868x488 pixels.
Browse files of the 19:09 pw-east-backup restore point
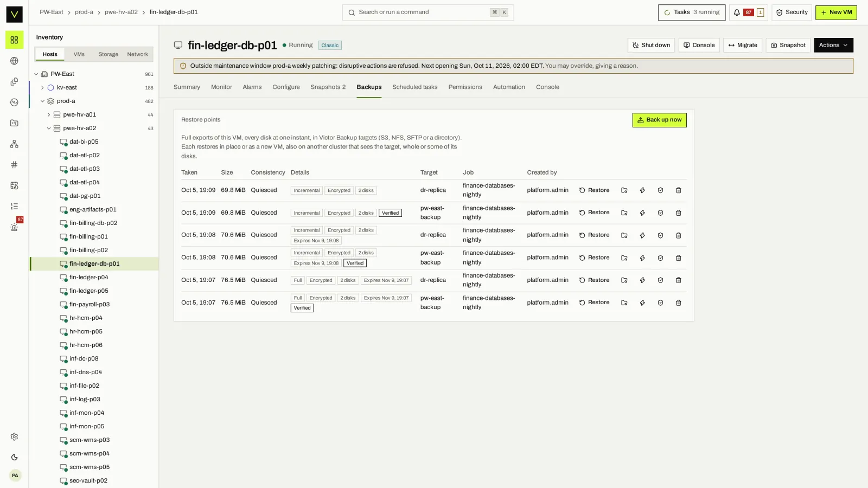point(624,213)
